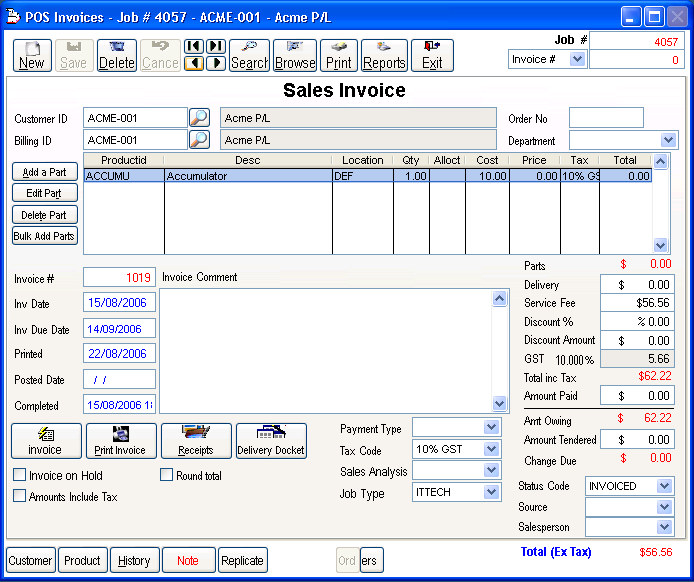
Task: Click the Print toolbar icon
Action: pyautogui.click(x=339, y=55)
